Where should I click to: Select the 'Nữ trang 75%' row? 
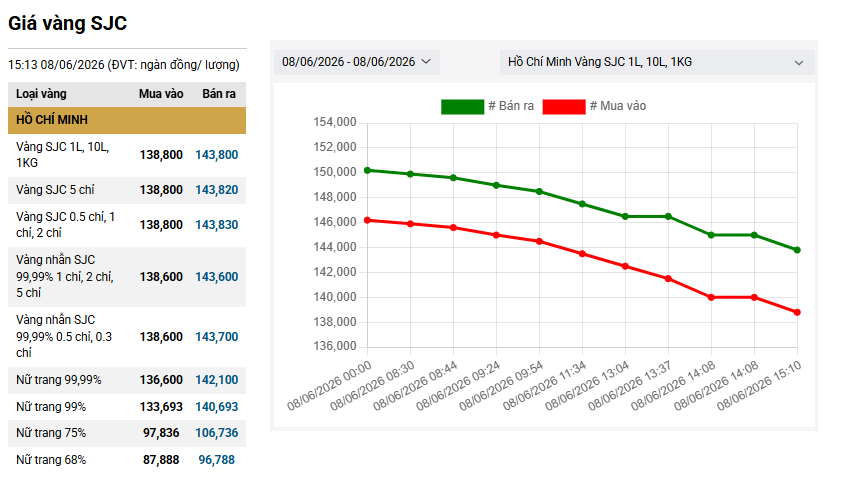[127, 433]
